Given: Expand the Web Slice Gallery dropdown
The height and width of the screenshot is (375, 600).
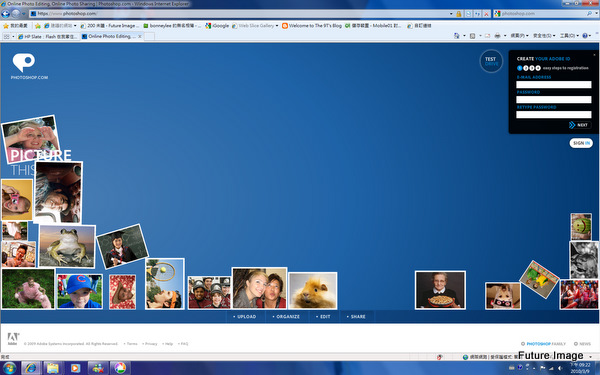Looking at the screenshot, I should 277,26.
